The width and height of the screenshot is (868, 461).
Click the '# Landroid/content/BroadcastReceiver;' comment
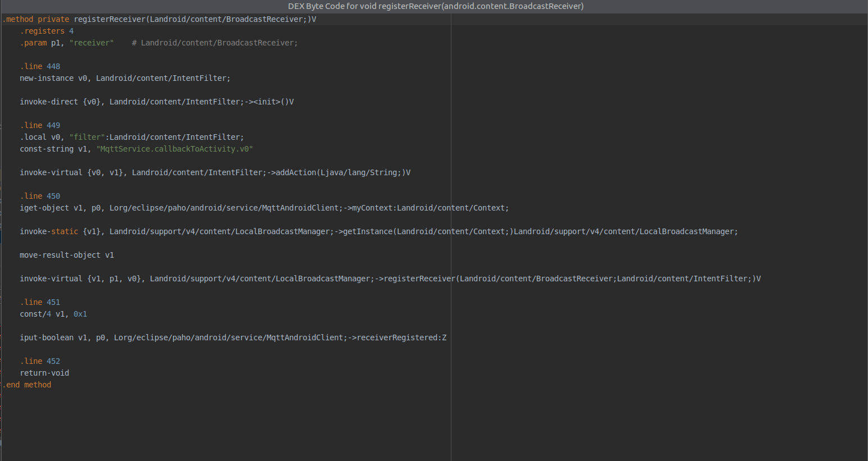215,43
